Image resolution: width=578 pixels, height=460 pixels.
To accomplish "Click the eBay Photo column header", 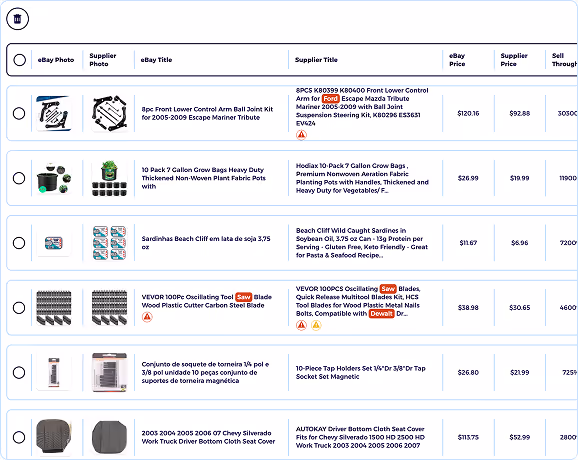I will [56, 60].
